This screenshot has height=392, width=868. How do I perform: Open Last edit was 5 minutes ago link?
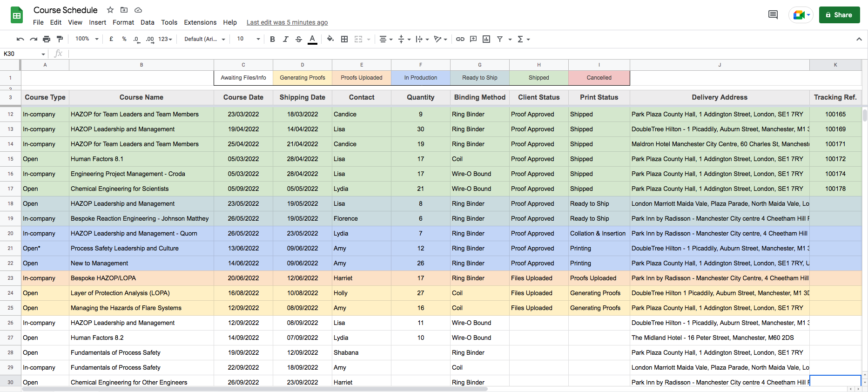(287, 22)
